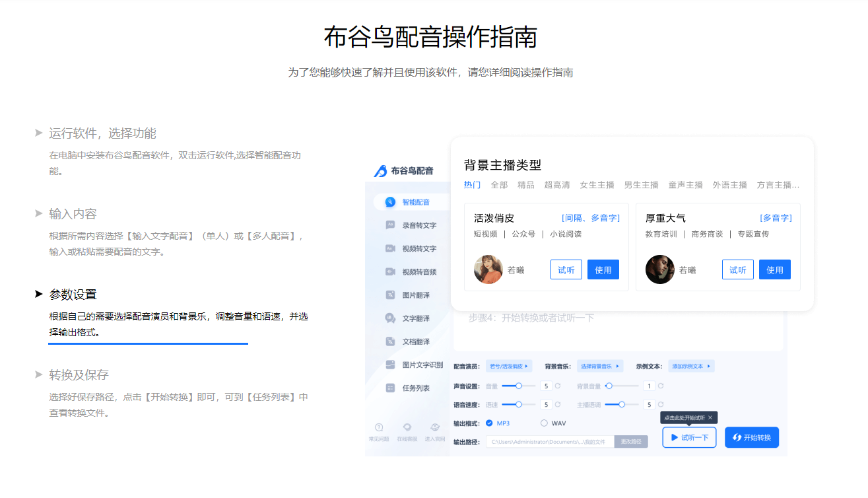
Task: Click the [间隔、多音字] tag
Action: pyautogui.click(x=591, y=218)
